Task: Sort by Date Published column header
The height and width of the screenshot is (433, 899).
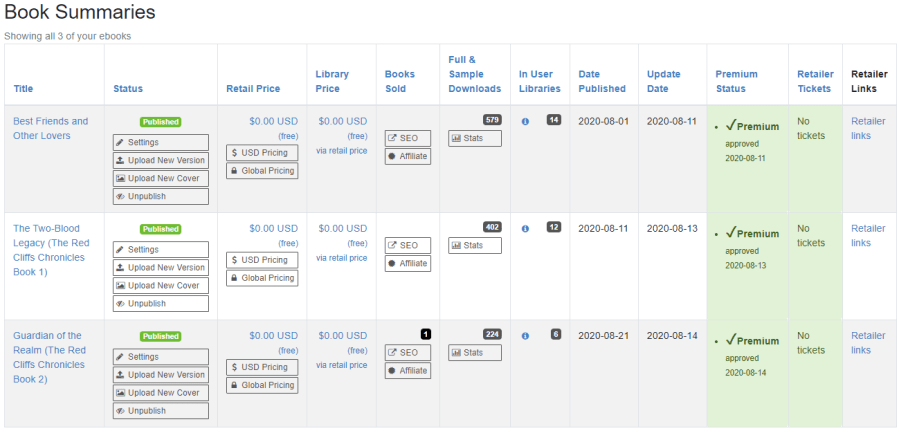Action: click(x=602, y=81)
